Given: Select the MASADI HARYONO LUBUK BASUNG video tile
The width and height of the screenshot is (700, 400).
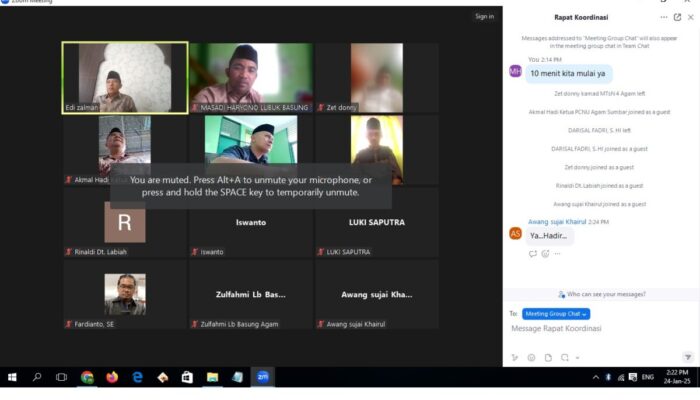Looking at the screenshot, I should [x=251, y=78].
